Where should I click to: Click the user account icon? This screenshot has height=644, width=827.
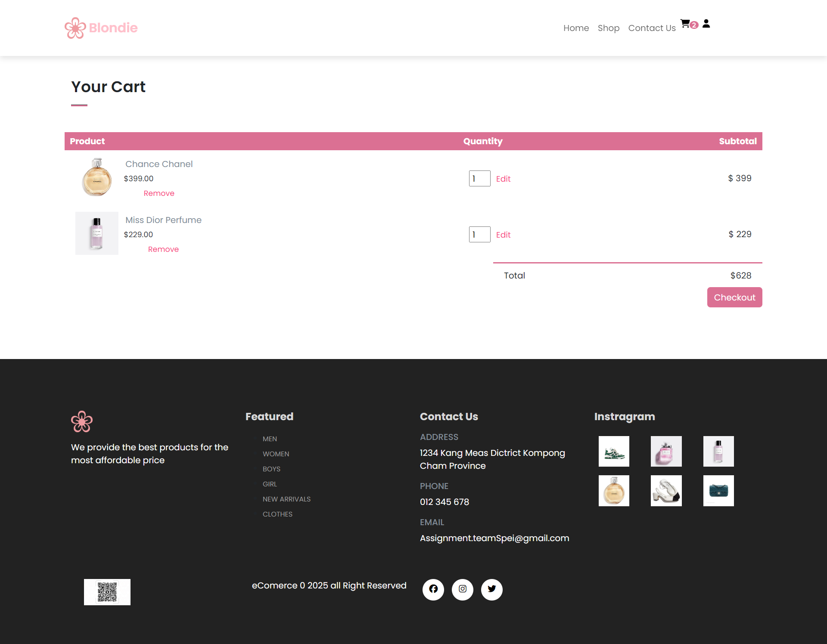706,24
